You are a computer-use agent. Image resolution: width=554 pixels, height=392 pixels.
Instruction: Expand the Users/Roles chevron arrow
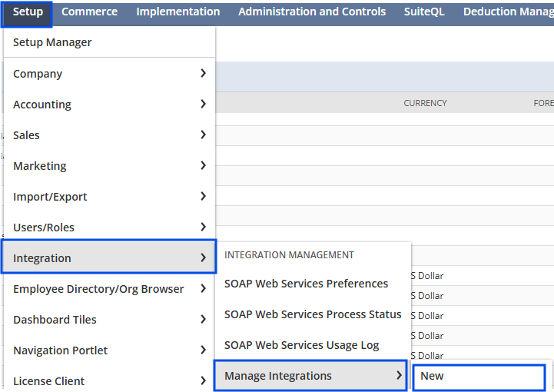tap(203, 227)
